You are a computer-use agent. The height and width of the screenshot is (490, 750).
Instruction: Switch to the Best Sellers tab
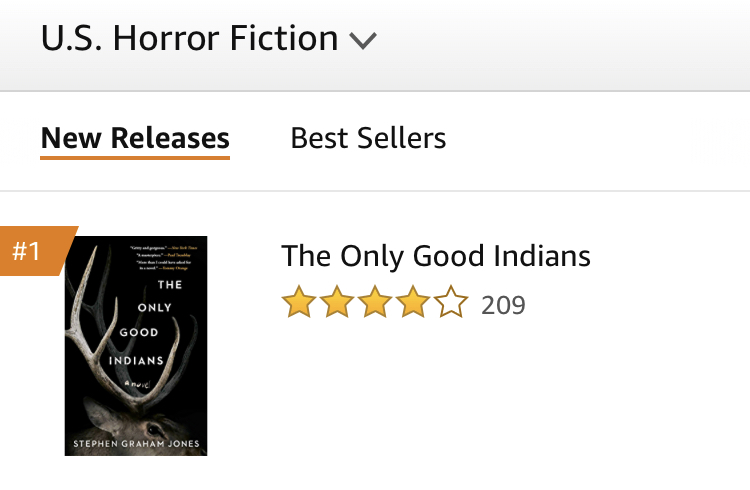(368, 138)
